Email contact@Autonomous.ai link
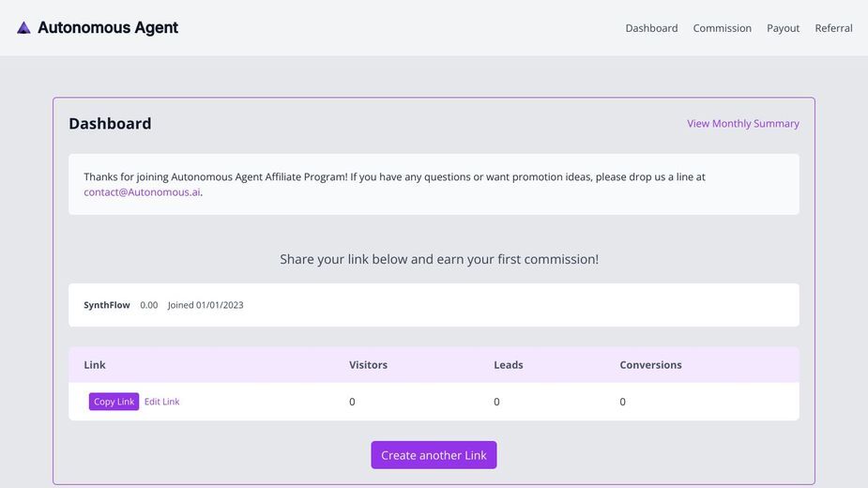The width and height of the screenshot is (868, 488). tap(142, 192)
